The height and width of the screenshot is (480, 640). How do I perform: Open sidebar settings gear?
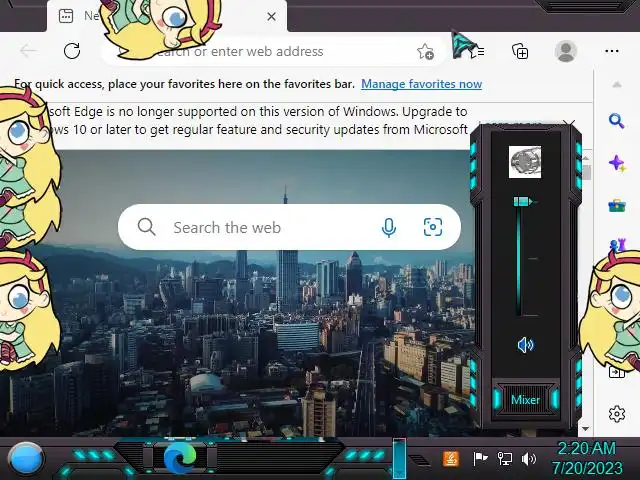pos(617,414)
